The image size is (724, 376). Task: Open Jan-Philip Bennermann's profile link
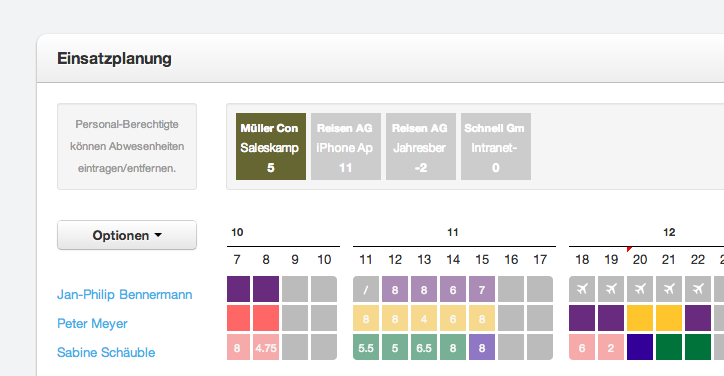(125, 295)
